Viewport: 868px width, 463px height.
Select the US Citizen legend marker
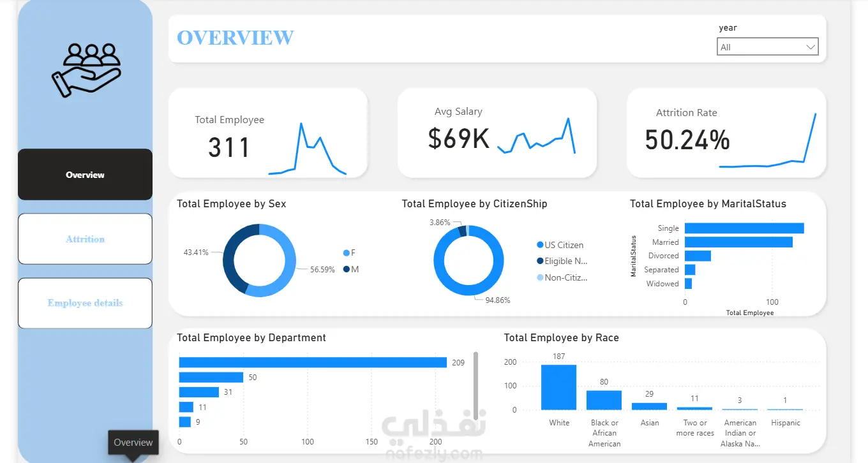tap(540, 245)
